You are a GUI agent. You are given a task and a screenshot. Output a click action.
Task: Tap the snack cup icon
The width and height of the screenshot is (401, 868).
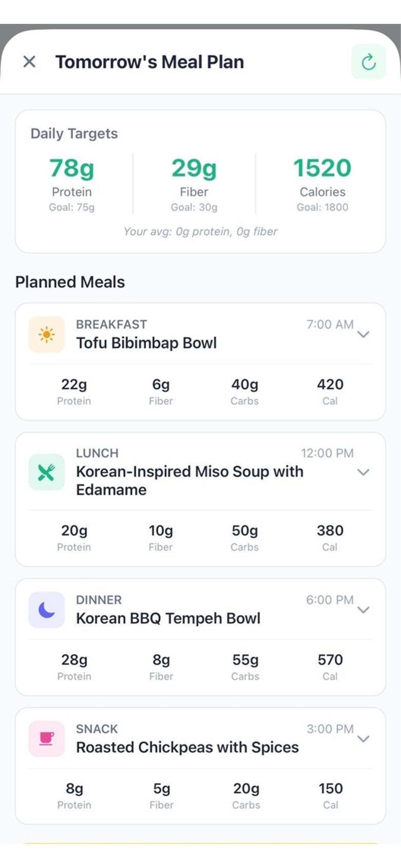(46, 739)
